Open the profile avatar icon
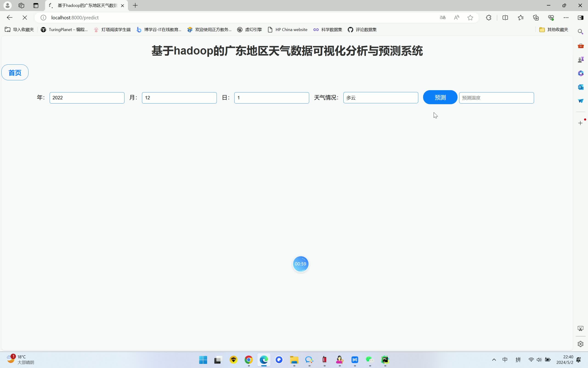The height and width of the screenshot is (368, 588). [x=8, y=5]
